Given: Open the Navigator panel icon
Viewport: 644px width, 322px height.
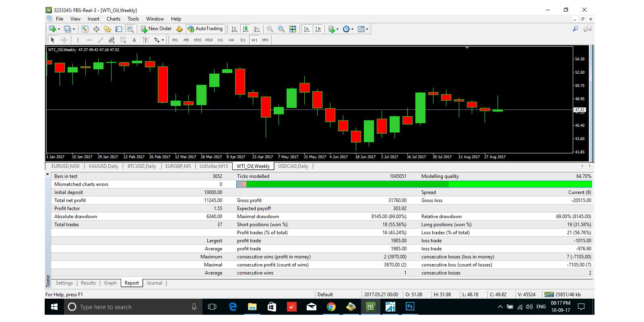Looking at the screenshot, I should pos(107,29).
